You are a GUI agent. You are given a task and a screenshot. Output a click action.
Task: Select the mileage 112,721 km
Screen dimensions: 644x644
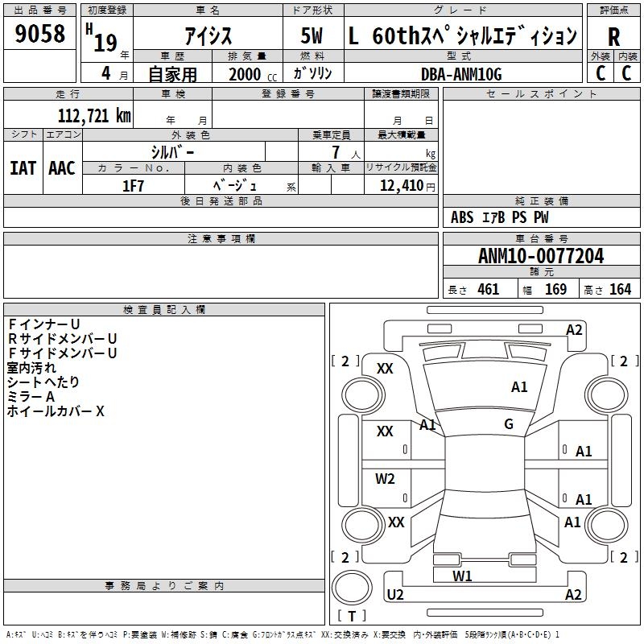point(94,116)
